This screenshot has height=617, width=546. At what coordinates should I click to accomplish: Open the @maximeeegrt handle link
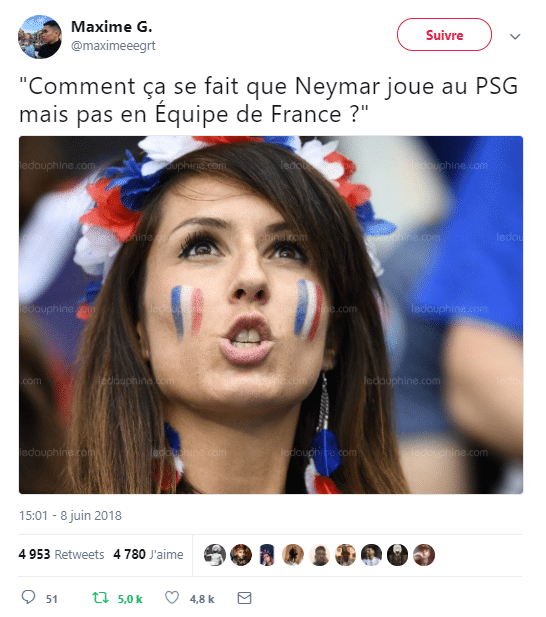point(113,46)
